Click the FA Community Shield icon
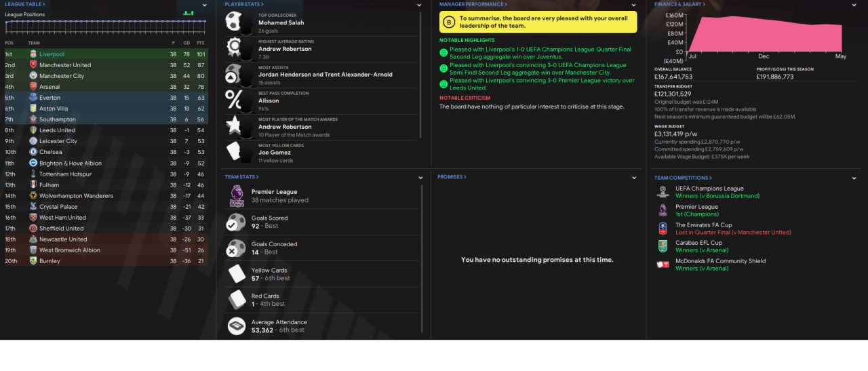Image resolution: width=868 pixels, height=371 pixels. coord(663,265)
